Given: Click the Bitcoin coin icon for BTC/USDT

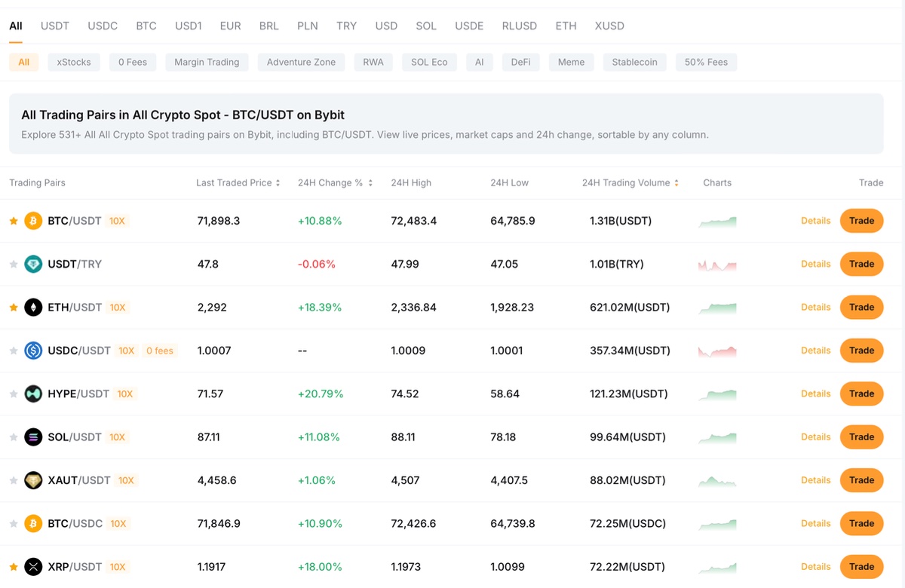Looking at the screenshot, I should pyautogui.click(x=33, y=221).
